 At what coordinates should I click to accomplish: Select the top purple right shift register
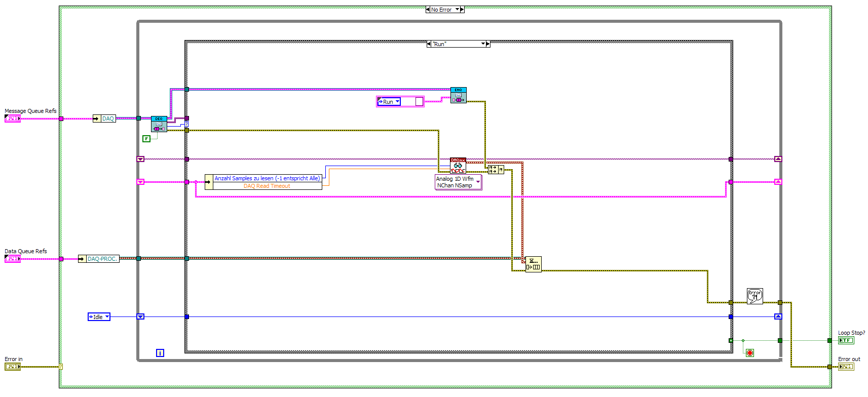[778, 159]
